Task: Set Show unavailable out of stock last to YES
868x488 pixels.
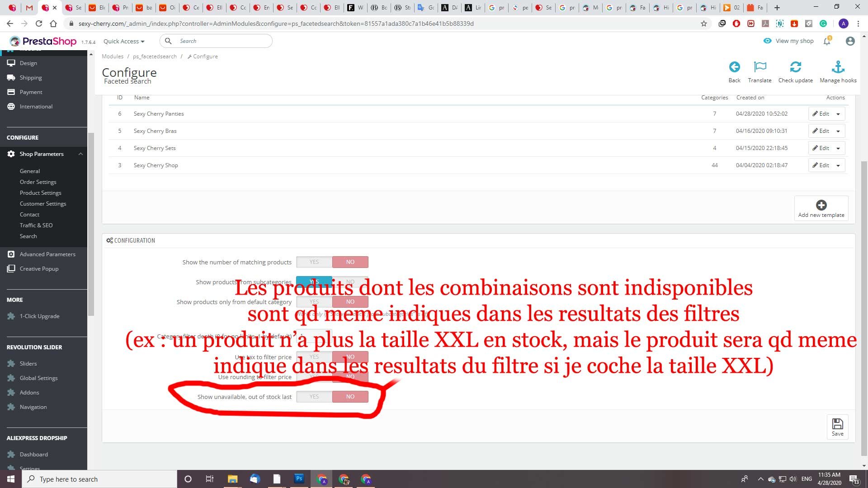Action: (314, 397)
